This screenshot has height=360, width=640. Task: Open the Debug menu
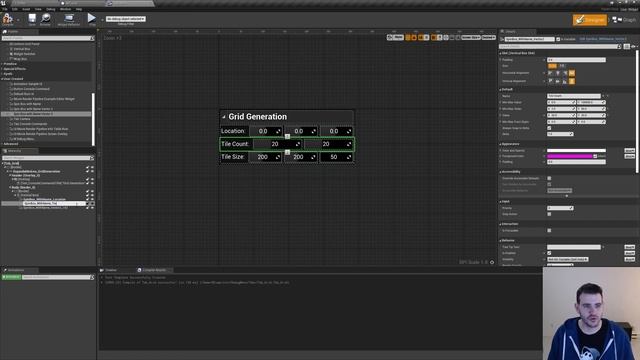51,9
